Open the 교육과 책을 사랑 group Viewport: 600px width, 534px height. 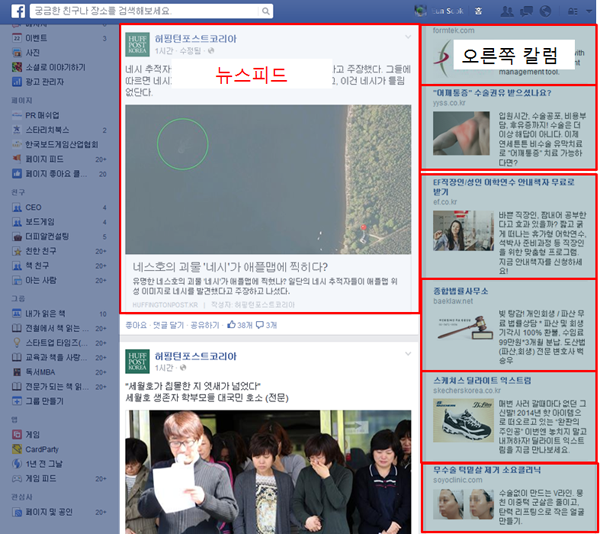pyautogui.click(x=59, y=357)
